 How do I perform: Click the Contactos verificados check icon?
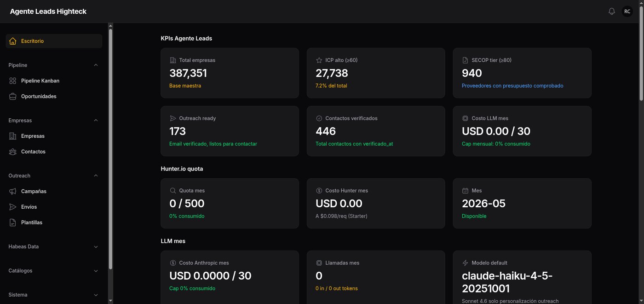click(x=319, y=118)
